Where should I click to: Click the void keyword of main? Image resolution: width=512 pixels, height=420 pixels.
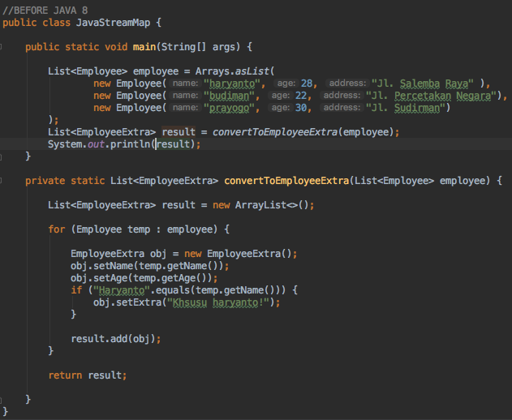(116, 47)
